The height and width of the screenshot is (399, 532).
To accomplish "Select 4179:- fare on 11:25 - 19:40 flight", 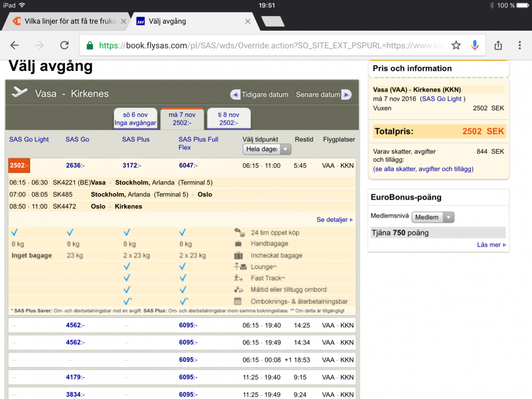I will point(75,377).
